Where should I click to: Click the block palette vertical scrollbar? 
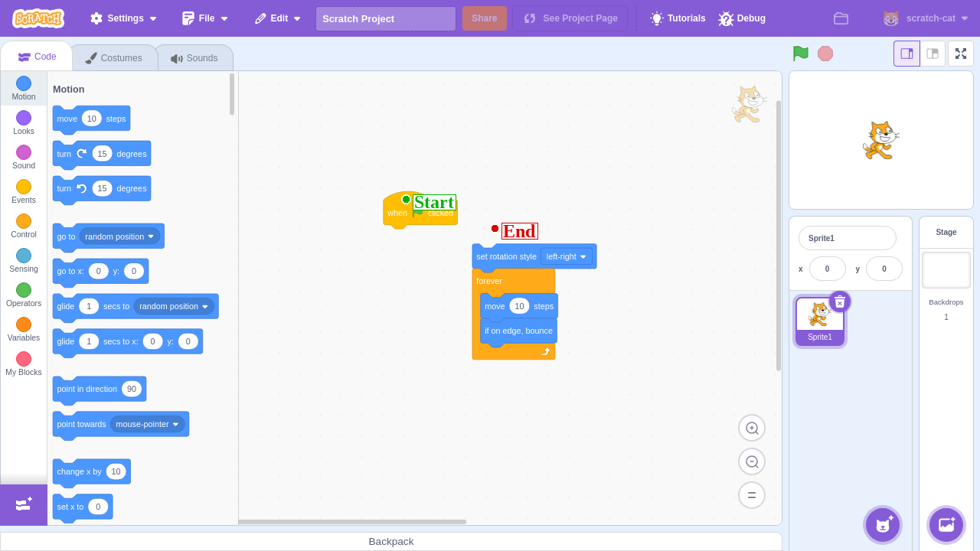pyautogui.click(x=232, y=94)
